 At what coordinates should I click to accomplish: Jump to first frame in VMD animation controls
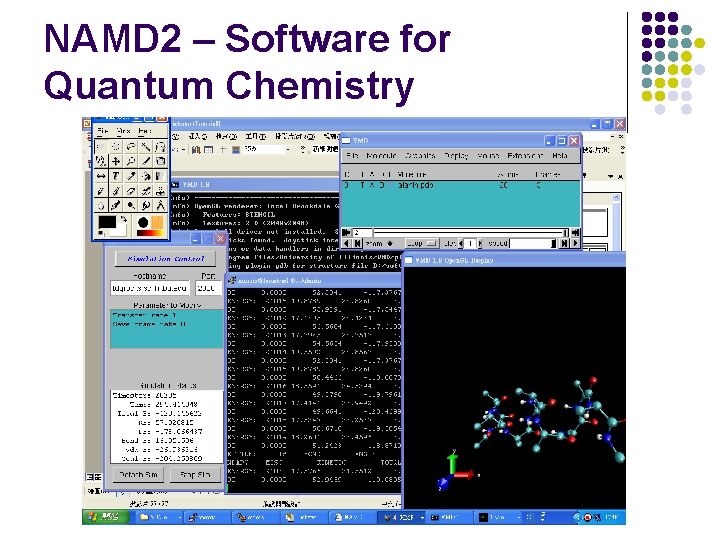pyautogui.click(x=347, y=232)
